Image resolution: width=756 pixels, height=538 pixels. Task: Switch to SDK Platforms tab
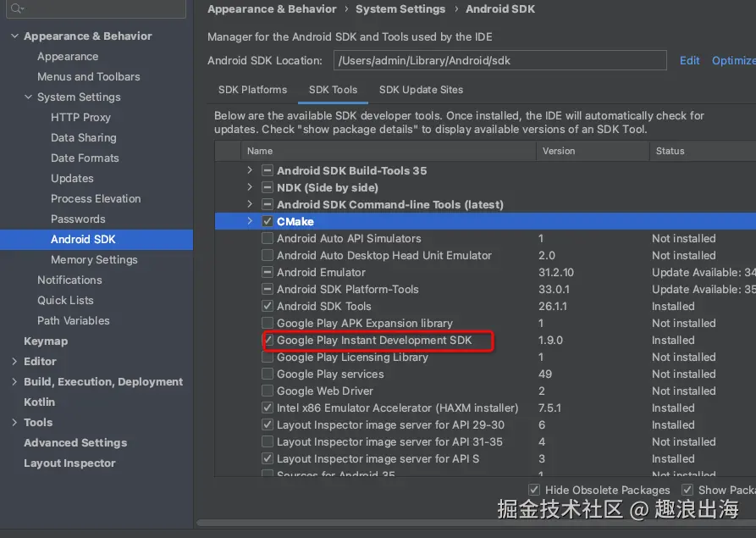[x=252, y=90]
